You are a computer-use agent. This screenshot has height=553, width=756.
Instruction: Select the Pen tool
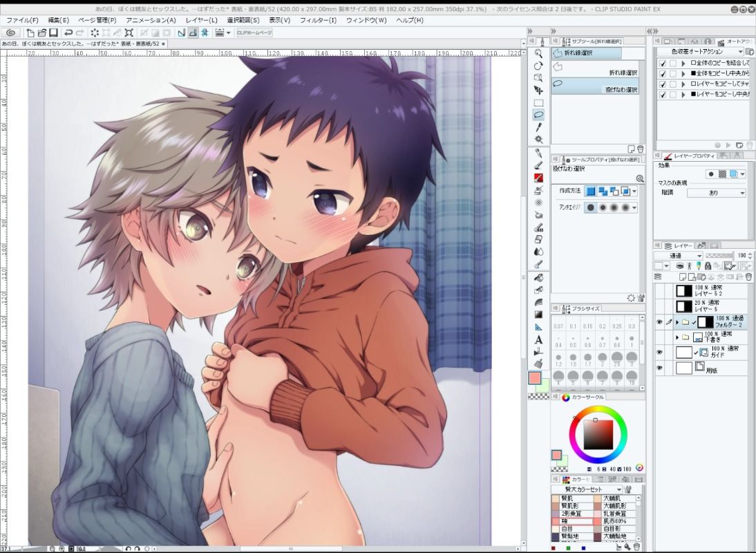tap(538, 153)
